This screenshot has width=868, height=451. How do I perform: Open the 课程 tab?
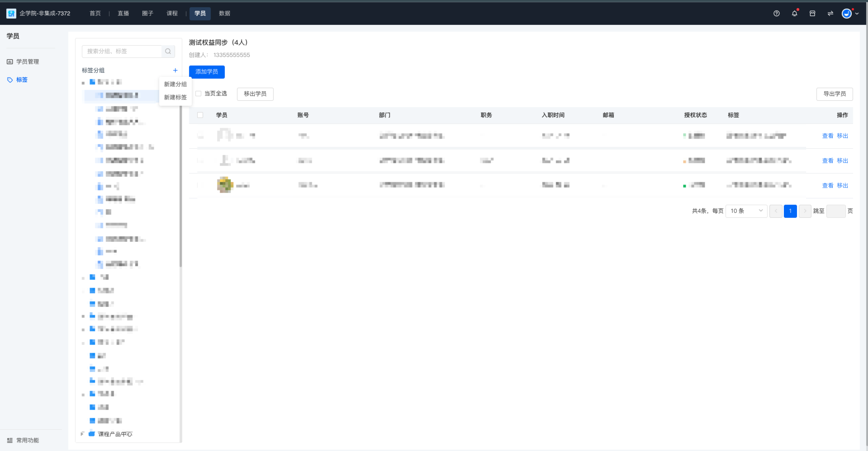click(172, 14)
